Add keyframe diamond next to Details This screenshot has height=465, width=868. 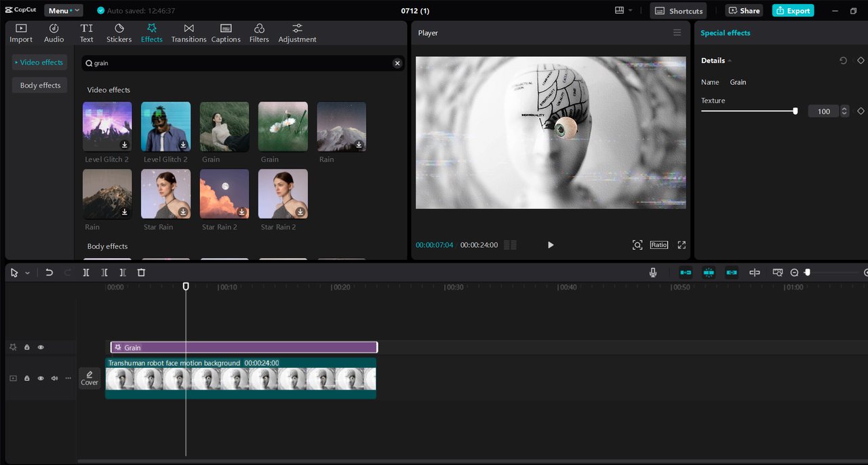coord(861,60)
